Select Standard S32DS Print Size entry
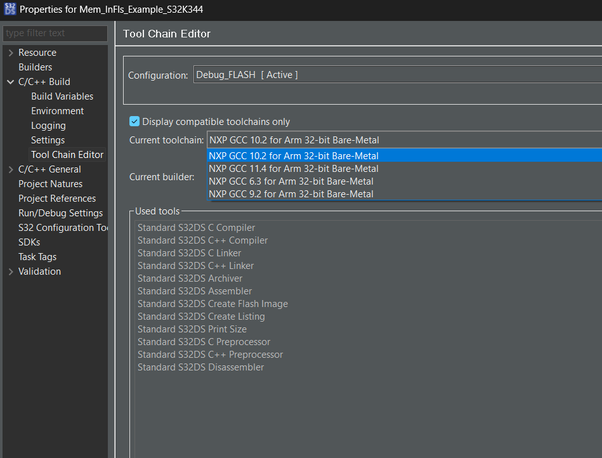Image resolution: width=602 pixels, height=458 pixels. [x=192, y=329]
